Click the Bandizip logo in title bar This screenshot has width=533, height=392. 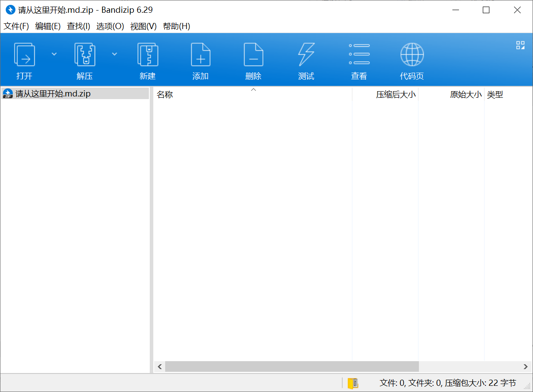[x=10, y=10]
